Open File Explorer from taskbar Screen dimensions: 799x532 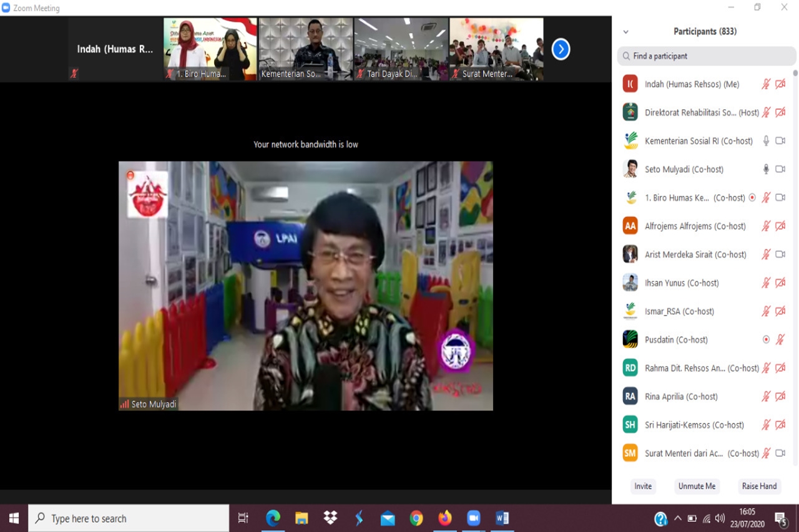click(301, 518)
